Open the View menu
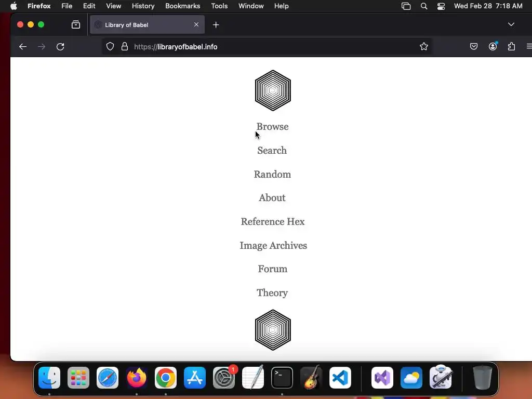Viewport: 532px width, 399px height. click(113, 6)
